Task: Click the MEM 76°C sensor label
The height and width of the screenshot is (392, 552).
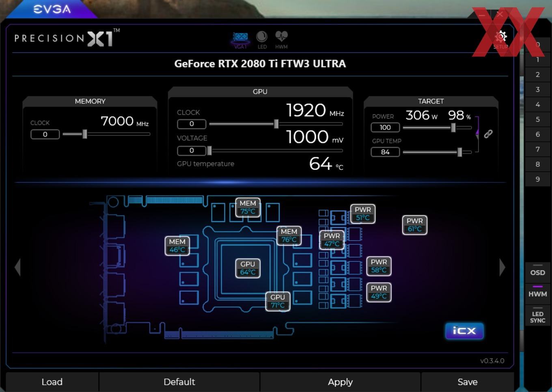Action: pyautogui.click(x=289, y=236)
